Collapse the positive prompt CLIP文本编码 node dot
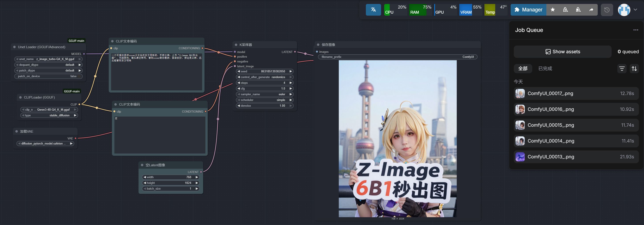This screenshot has width=644, height=225. [x=112, y=41]
